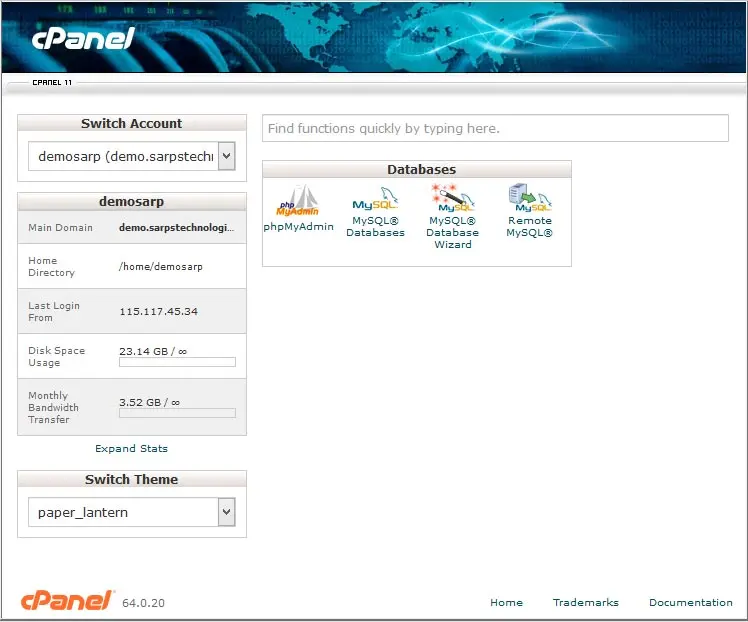Open the Switch Theme paper_lantern dropdown
748x622 pixels.
132,512
